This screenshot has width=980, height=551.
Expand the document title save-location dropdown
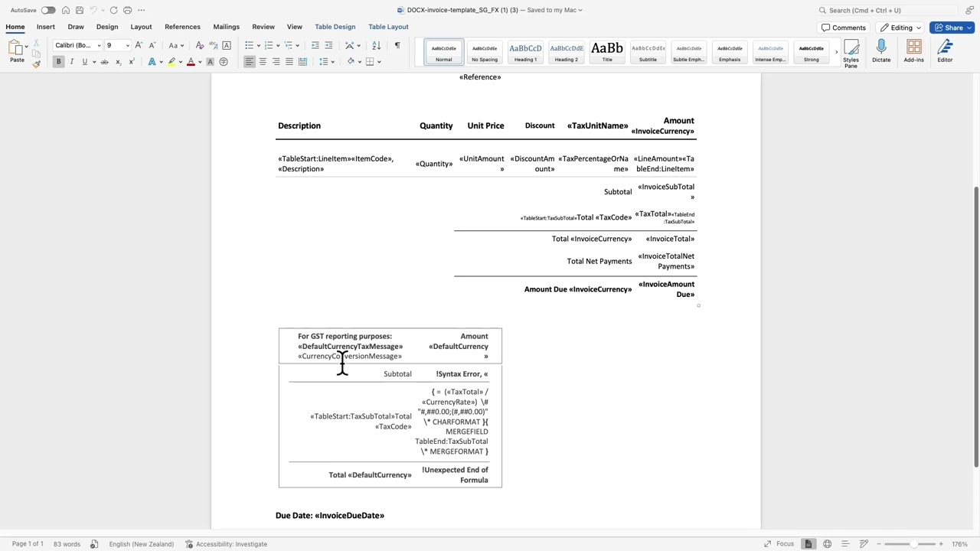click(x=580, y=10)
